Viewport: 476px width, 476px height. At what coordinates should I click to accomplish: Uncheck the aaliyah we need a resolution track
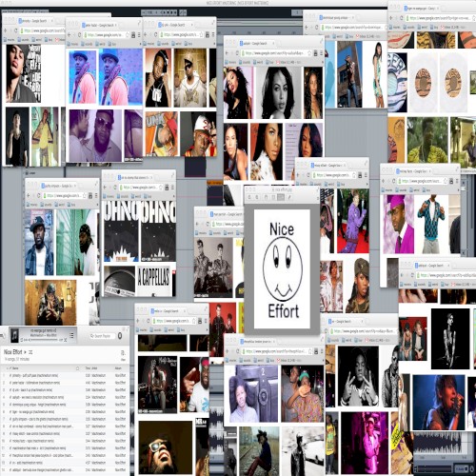10,397
